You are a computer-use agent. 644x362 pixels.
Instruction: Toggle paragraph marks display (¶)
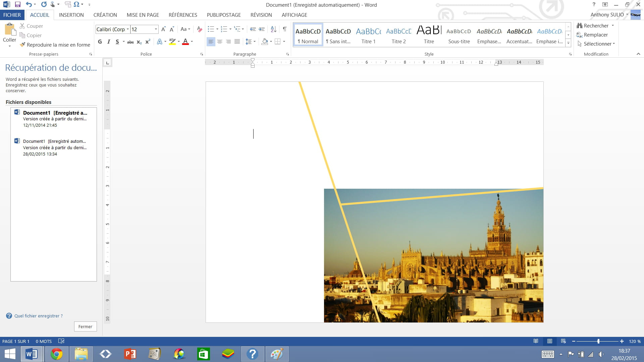(x=284, y=29)
